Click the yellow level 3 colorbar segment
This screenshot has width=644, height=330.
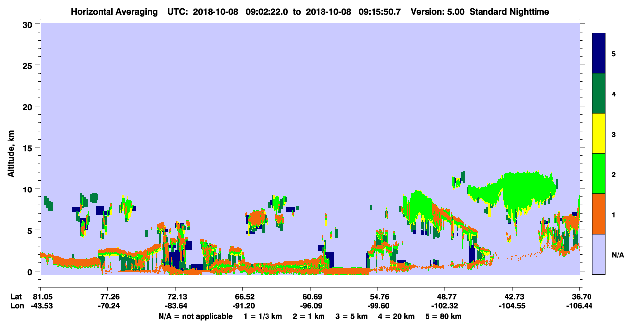point(599,134)
